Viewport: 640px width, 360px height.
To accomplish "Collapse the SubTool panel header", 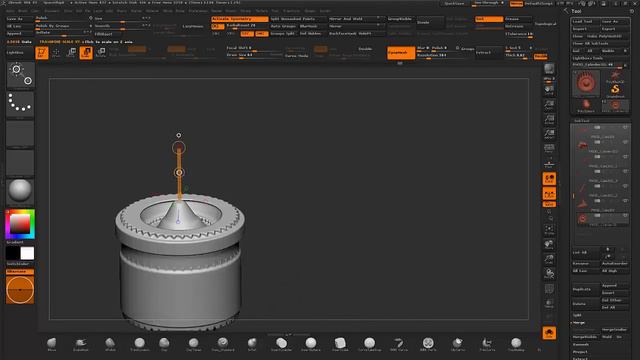I will (x=582, y=121).
